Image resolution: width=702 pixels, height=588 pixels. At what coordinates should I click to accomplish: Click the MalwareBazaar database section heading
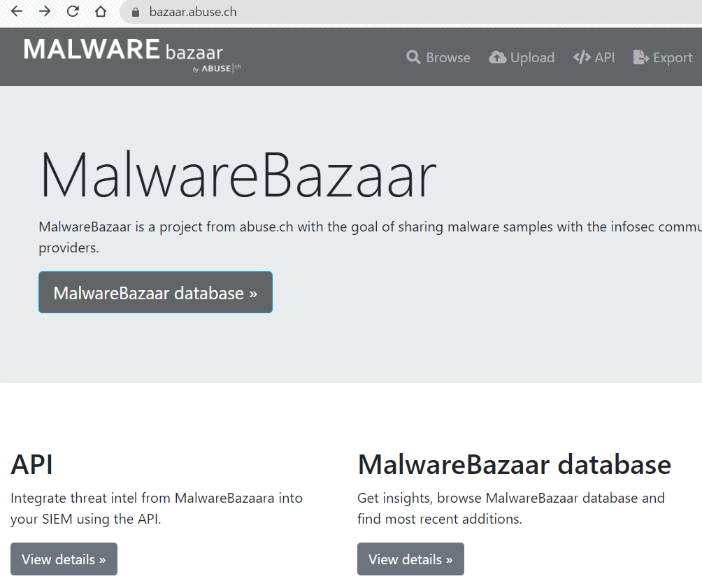515,464
